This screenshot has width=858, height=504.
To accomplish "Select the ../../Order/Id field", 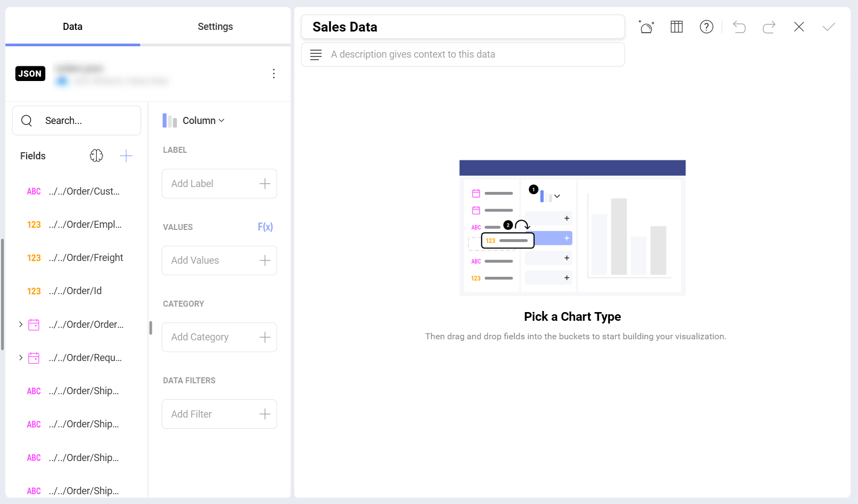I will [77, 291].
